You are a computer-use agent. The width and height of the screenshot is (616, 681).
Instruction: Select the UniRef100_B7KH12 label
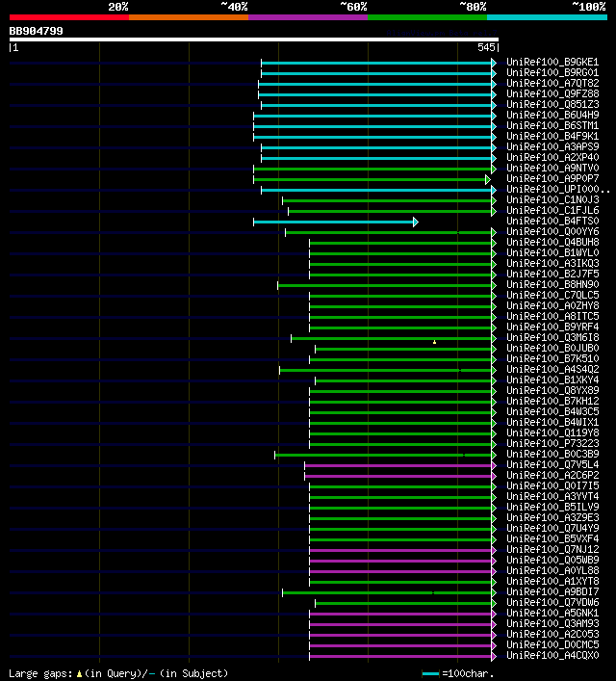(552, 401)
